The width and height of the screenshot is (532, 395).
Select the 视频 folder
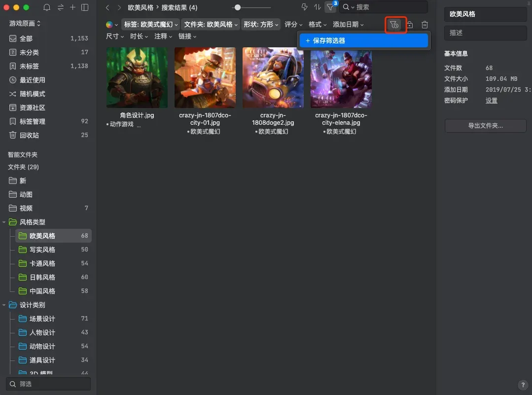[x=48, y=208]
